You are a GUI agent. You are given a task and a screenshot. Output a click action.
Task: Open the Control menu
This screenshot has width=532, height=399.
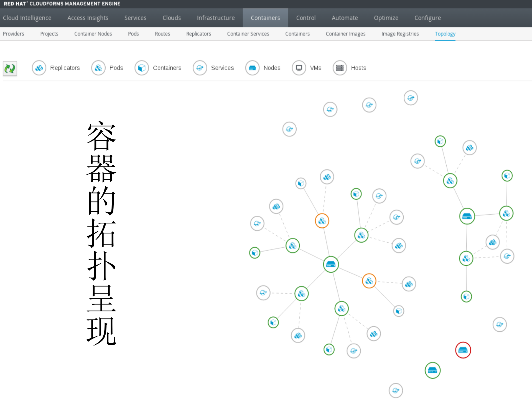[x=306, y=17]
